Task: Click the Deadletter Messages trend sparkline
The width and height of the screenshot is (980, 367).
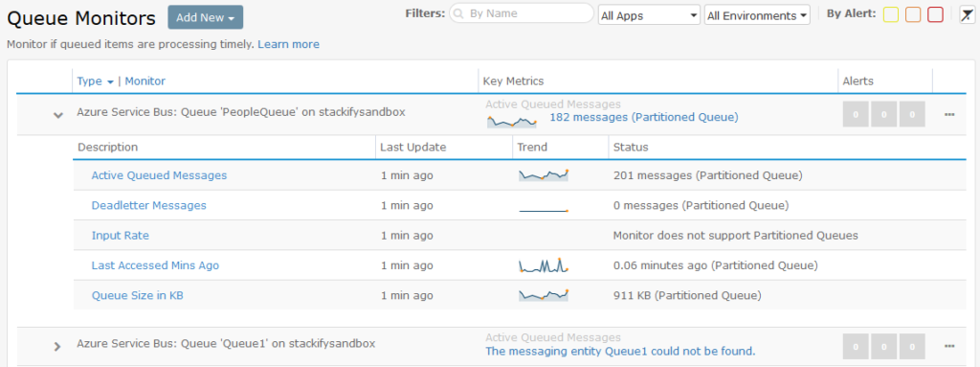Action: (544, 211)
